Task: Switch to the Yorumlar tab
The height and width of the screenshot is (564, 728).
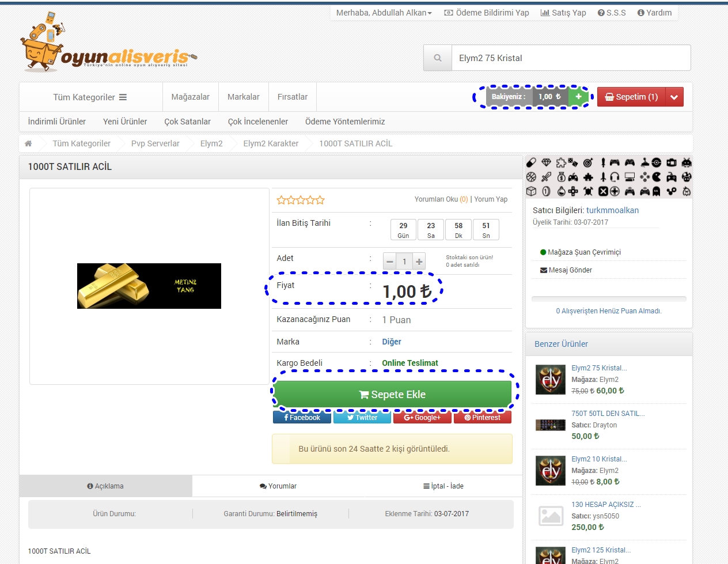Action: point(278,486)
